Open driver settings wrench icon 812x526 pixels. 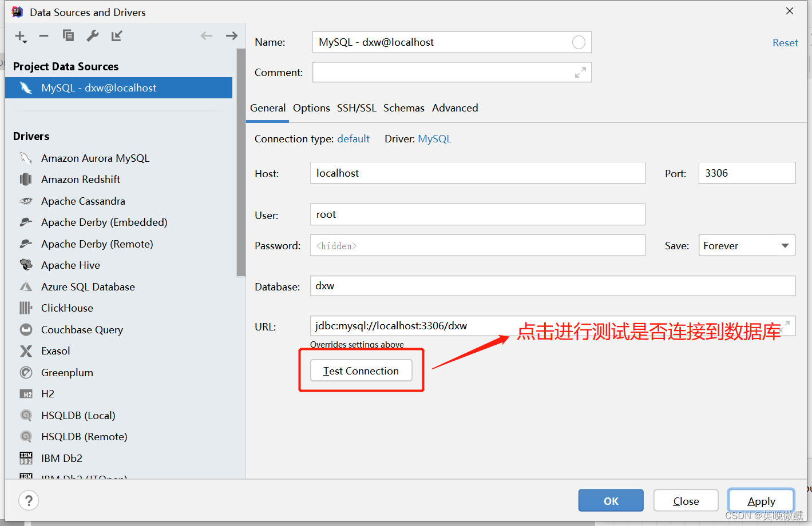click(x=93, y=36)
